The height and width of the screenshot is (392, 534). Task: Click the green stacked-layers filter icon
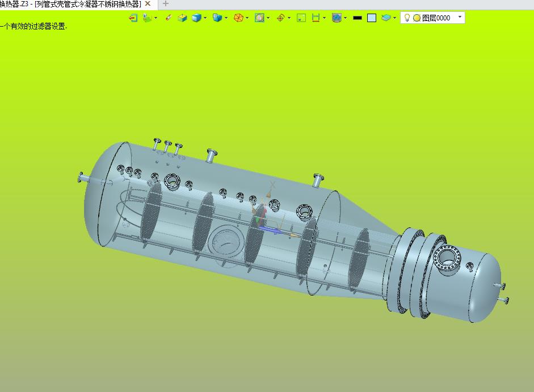pos(147,18)
